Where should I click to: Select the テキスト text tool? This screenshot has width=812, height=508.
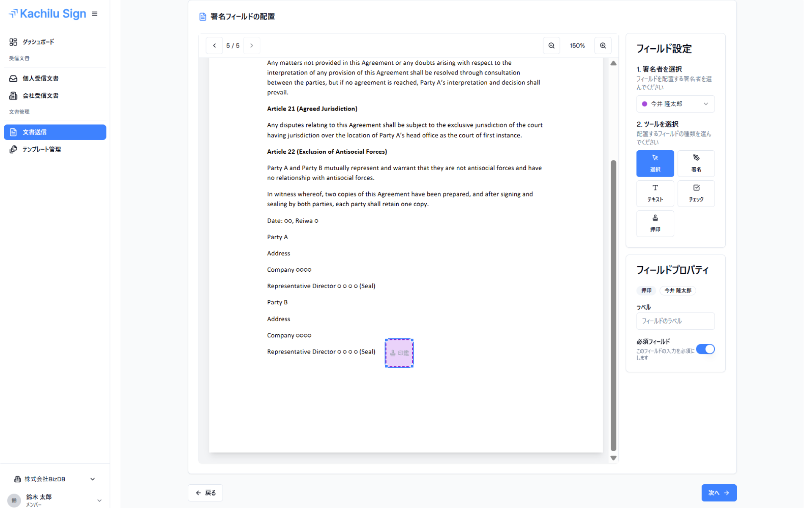[x=655, y=193]
